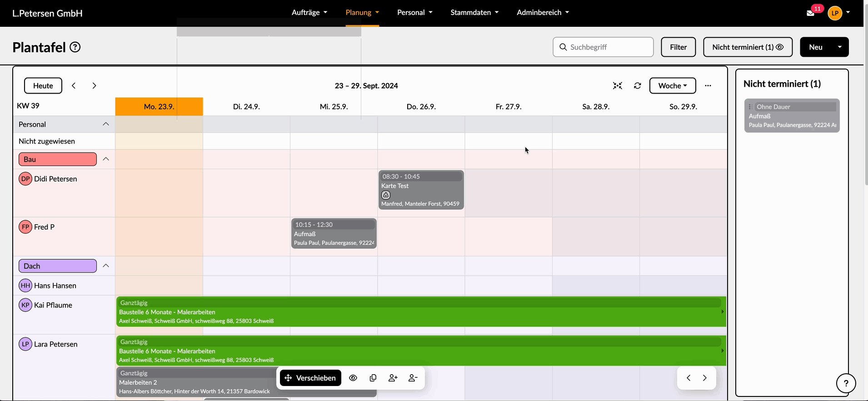The image size is (868, 401).
Task: Click the So. 29.9. day header
Action: tap(683, 106)
